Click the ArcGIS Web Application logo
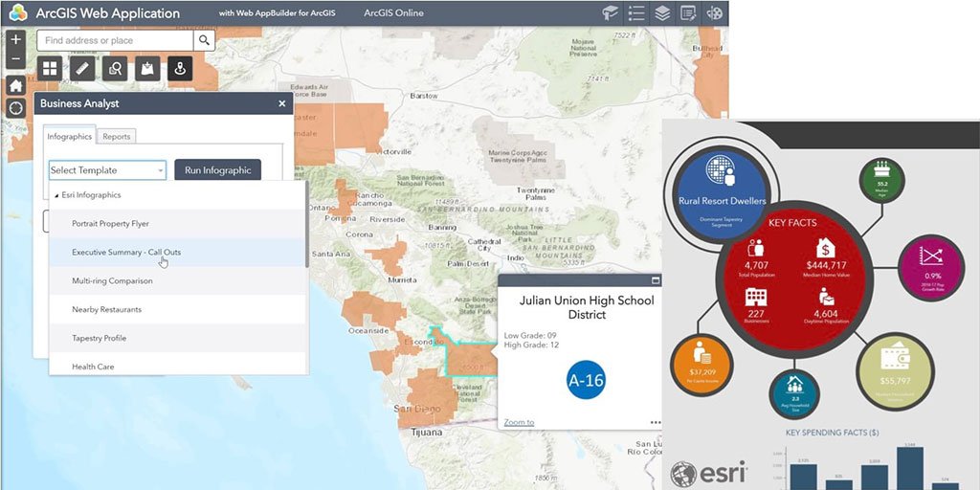This screenshot has width=980, height=490. (x=18, y=12)
